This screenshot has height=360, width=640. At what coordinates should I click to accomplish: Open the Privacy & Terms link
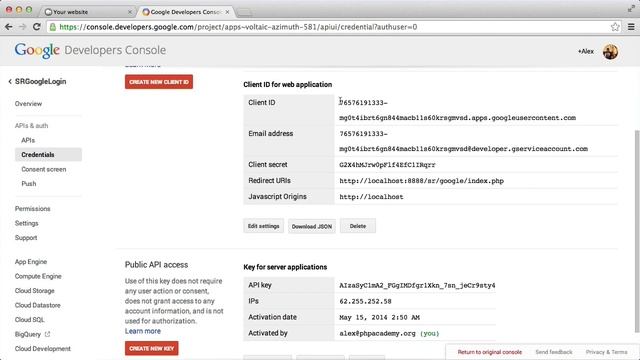click(x=606, y=352)
